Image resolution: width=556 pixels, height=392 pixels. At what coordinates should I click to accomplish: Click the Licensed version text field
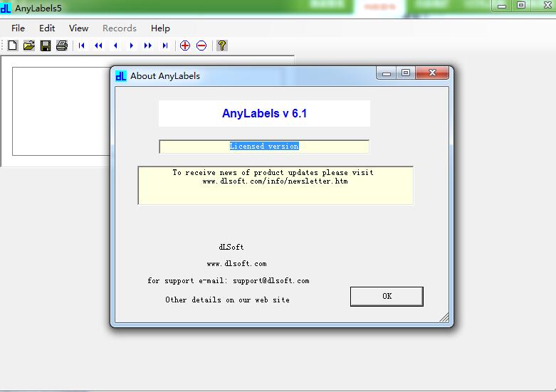[x=264, y=147]
